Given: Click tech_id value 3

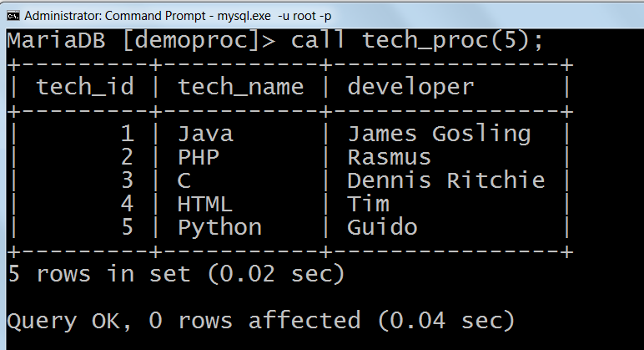Looking at the screenshot, I should pyautogui.click(x=127, y=180).
